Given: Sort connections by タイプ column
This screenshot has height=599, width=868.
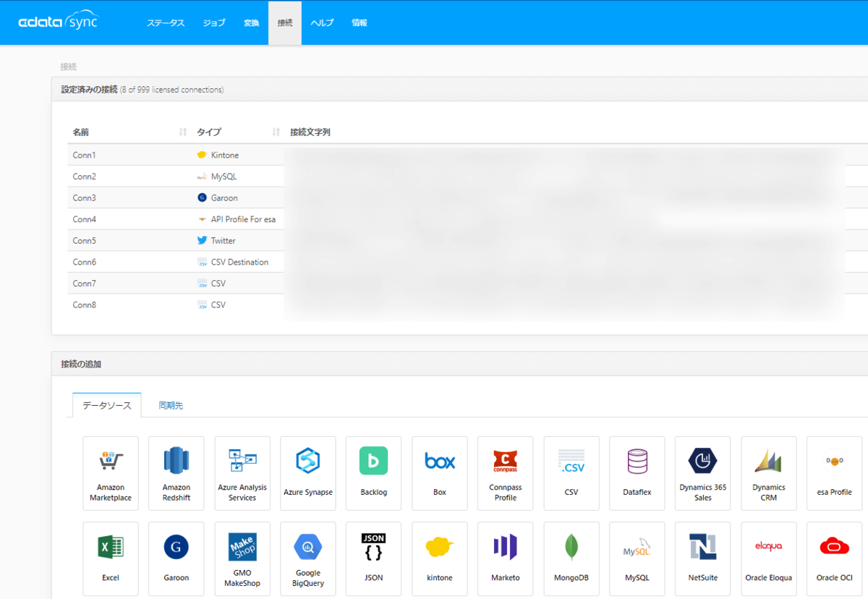Looking at the screenshot, I should (x=238, y=132).
